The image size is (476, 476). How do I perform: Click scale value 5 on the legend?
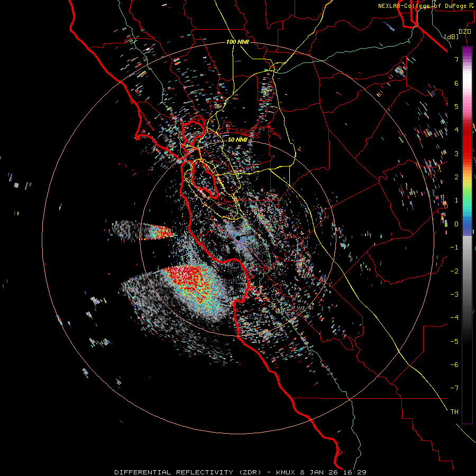(x=456, y=106)
